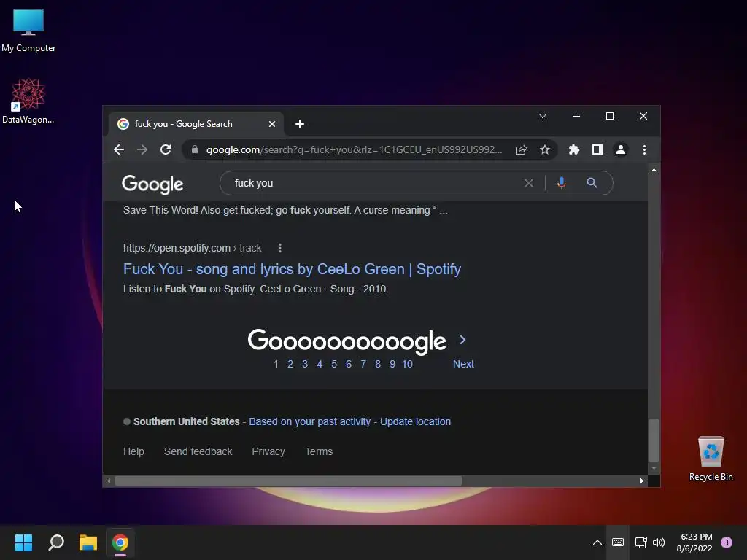Image resolution: width=747 pixels, height=560 pixels.
Task: Open the volume control tray icon
Action: point(659,542)
